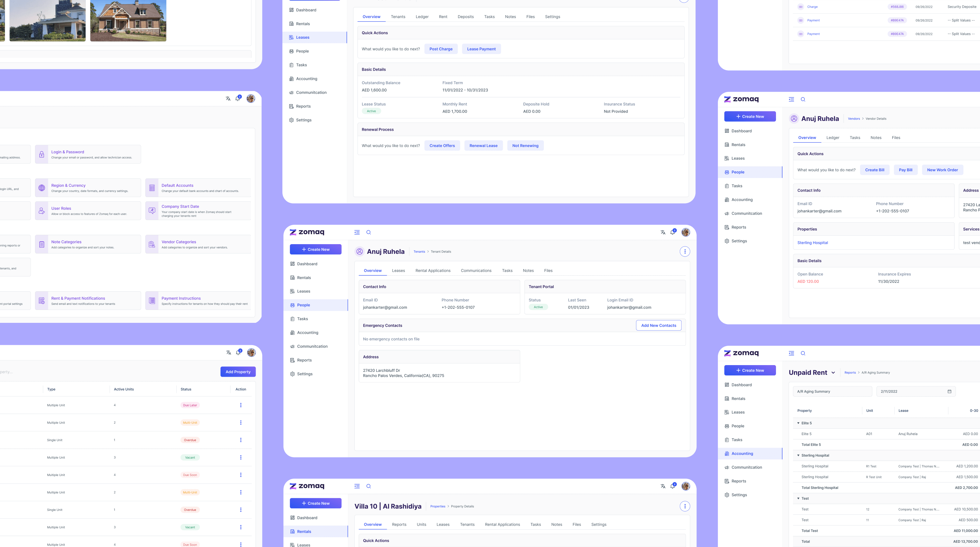Viewport: 980px width, 547px height.
Task: Click Post Charge button
Action: coord(441,49)
